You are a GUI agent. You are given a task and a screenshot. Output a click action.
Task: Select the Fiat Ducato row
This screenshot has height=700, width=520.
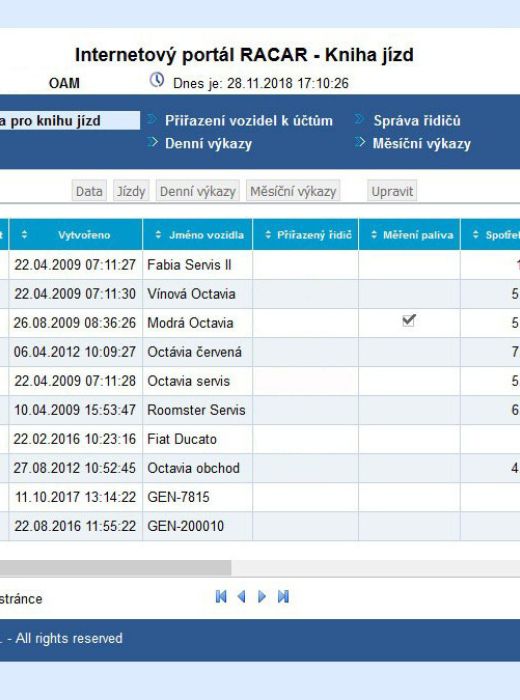coord(260,439)
